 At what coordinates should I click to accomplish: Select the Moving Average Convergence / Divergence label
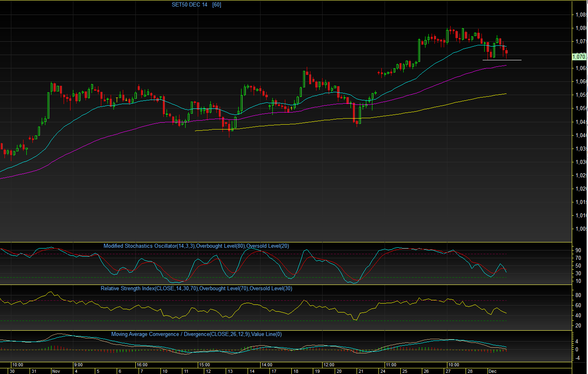196,334
